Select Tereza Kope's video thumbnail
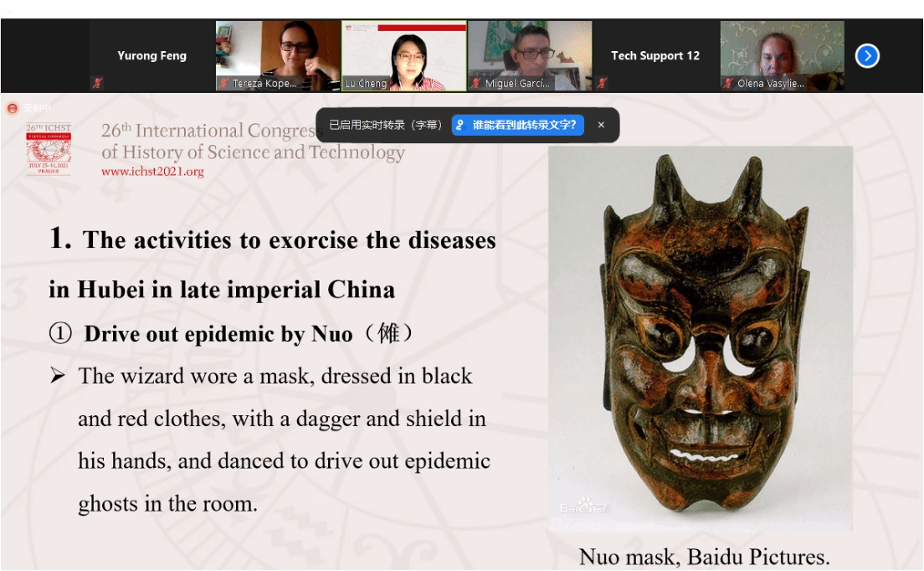The height and width of the screenshot is (571, 924). point(278,52)
